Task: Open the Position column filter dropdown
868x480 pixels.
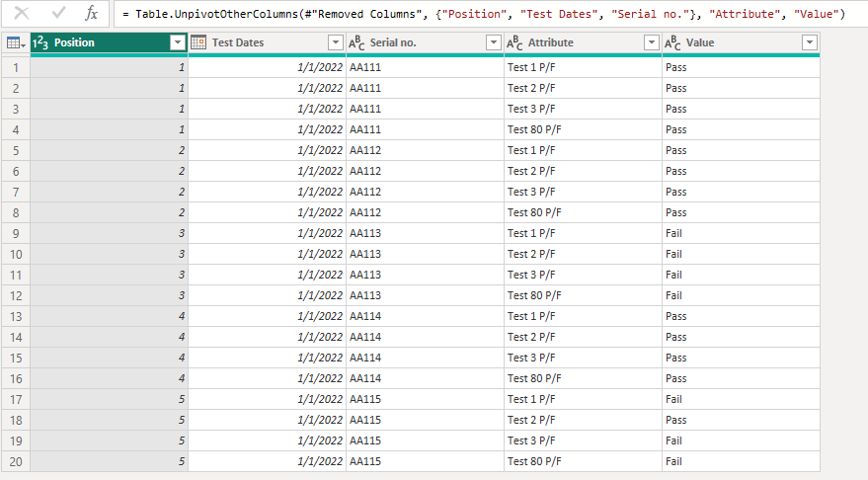Action: pyautogui.click(x=177, y=42)
